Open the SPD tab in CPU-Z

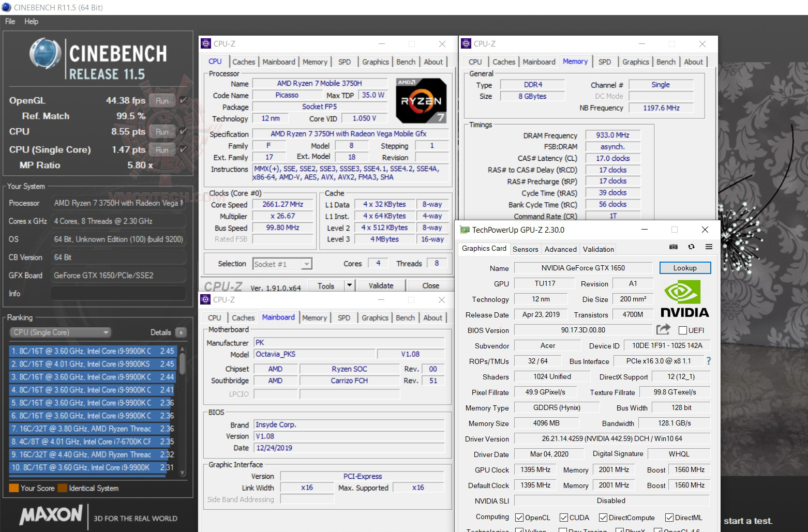[x=345, y=62]
